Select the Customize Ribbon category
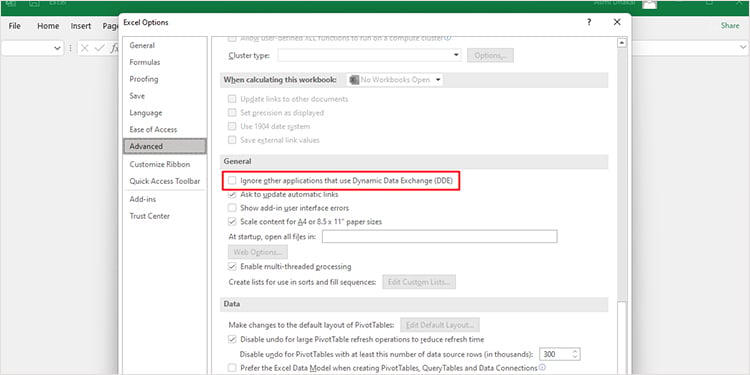The width and height of the screenshot is (750, 375). coord(160,164)
